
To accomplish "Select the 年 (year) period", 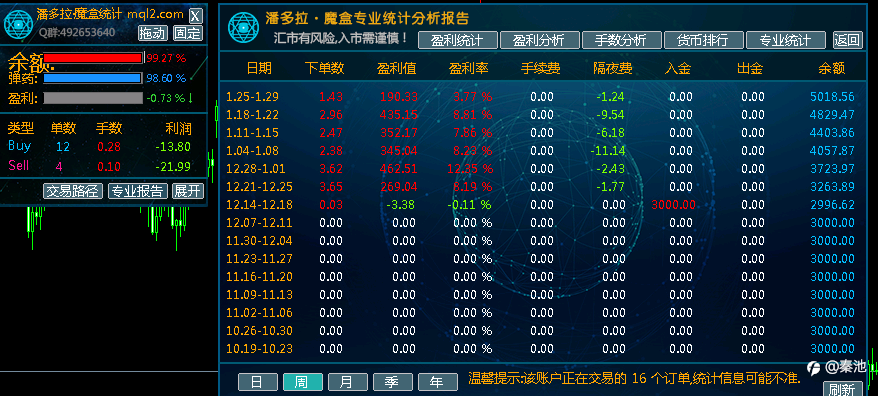I will point(437,382).
